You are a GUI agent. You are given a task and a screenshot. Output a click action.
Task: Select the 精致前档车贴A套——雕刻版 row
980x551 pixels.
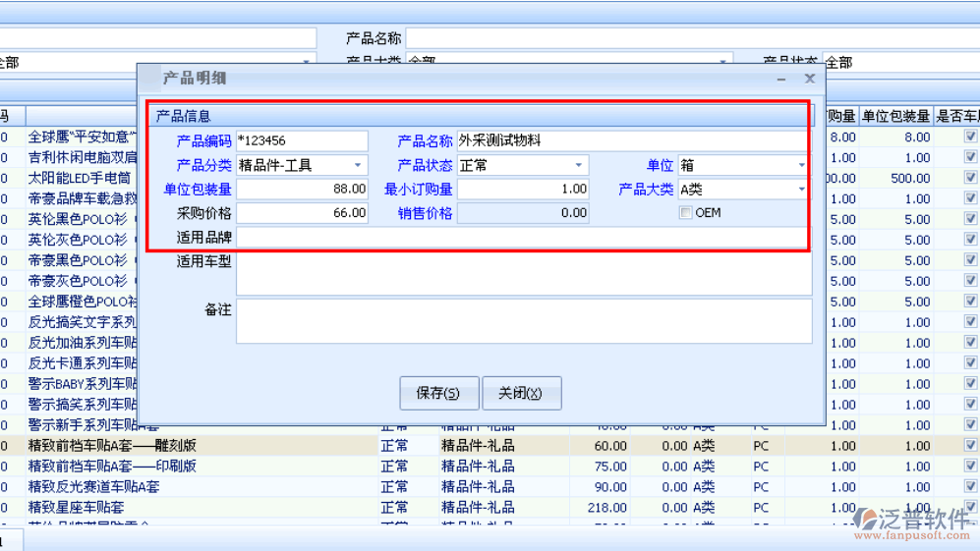pos(197,446)
